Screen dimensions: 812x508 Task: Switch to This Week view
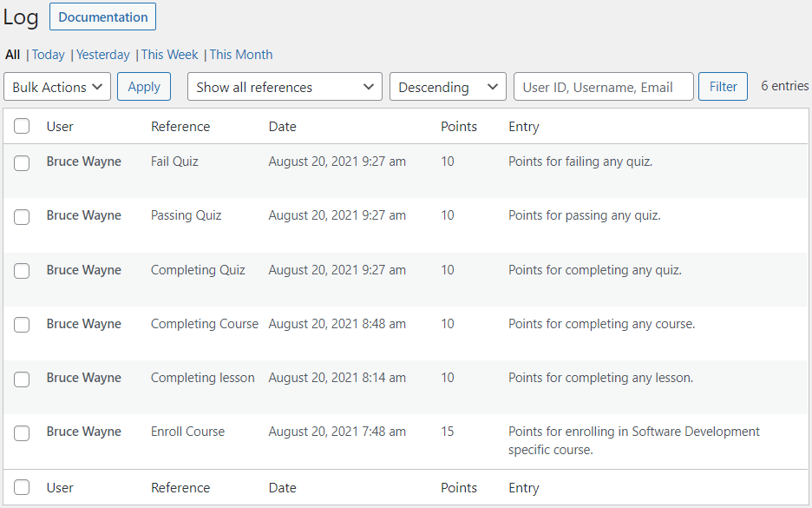(169, 55)
